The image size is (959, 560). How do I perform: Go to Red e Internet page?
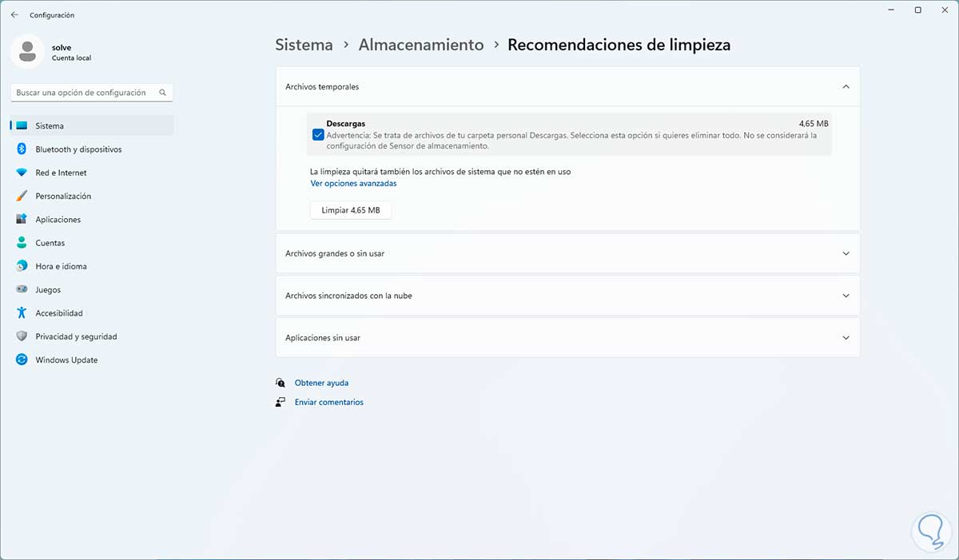(x=92, y=173)
